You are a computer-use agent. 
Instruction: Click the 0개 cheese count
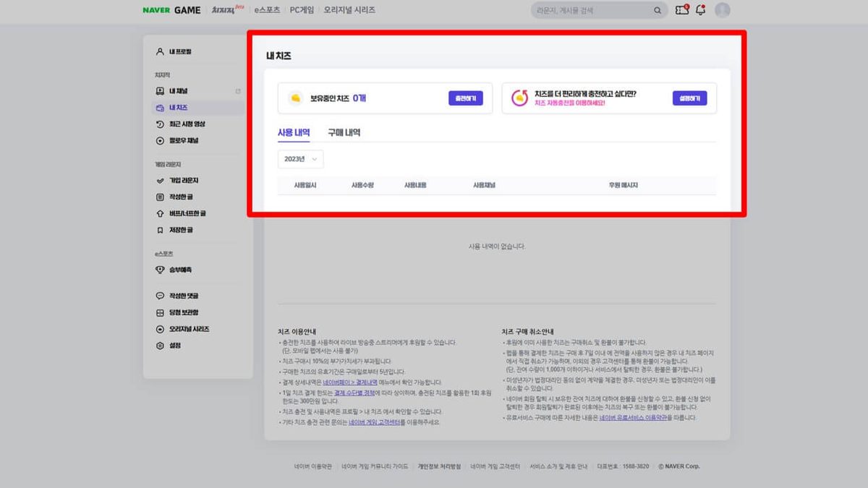359,98
